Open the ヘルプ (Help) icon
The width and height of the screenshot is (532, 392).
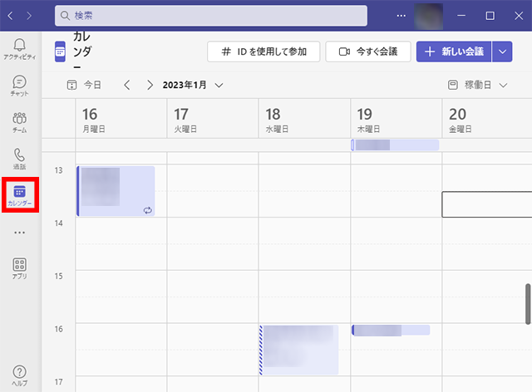(20, 375)
